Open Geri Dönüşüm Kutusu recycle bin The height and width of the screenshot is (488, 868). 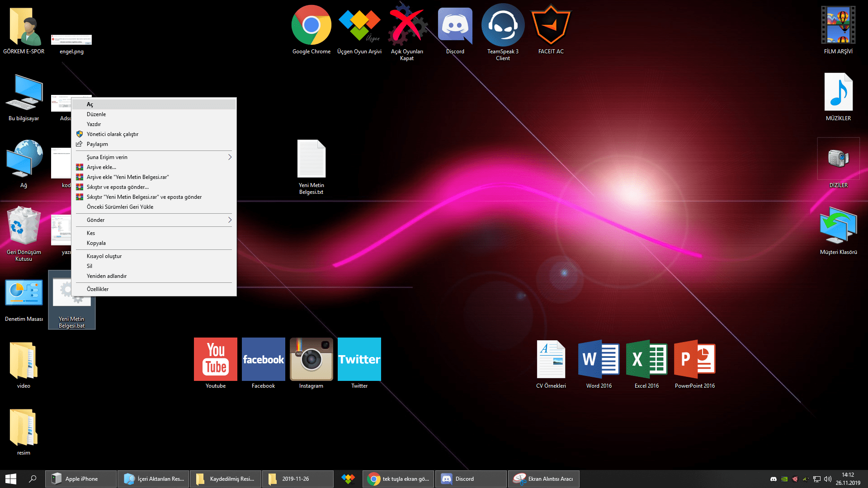pyautogui.click(x=24, y=233)
